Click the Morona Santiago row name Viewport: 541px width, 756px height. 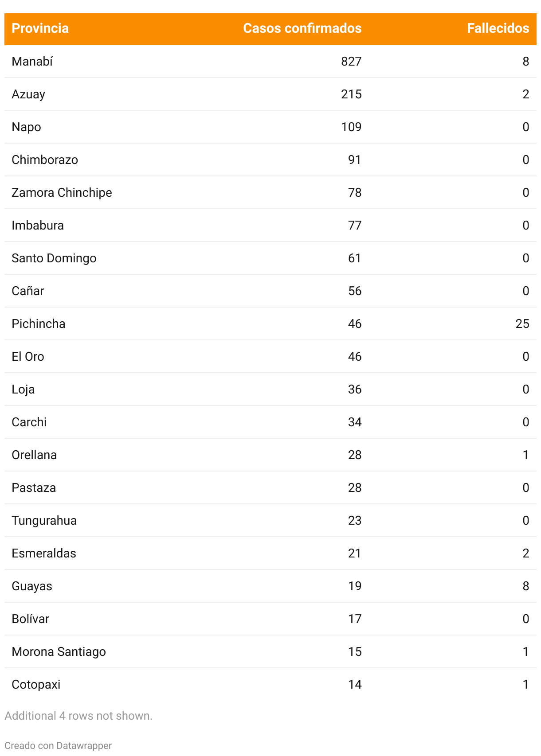[59, 651]
